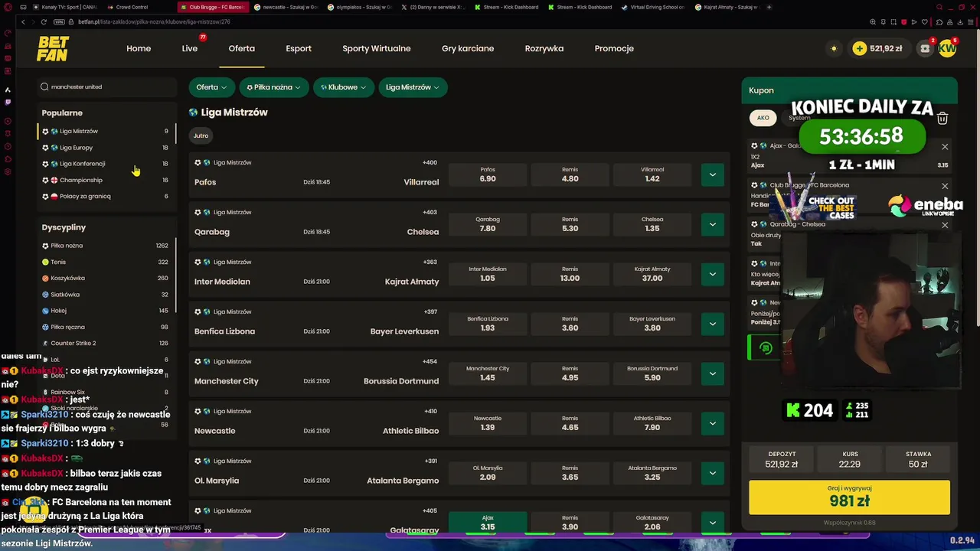The height and width of the screenshot is (551, 980).
Task: Expand markets for Manchester City - Borussia Dortmund
Action: (712, 373)
